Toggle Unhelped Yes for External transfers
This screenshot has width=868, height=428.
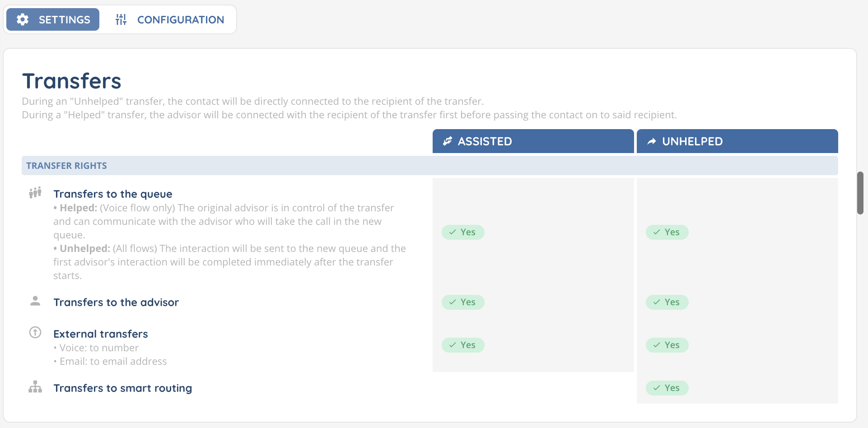[667, 345]
